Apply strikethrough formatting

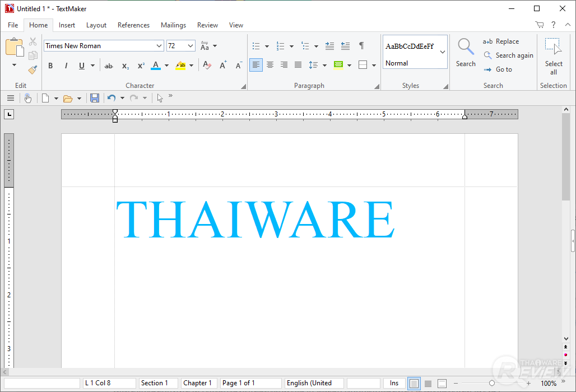[x=108, y=66]
